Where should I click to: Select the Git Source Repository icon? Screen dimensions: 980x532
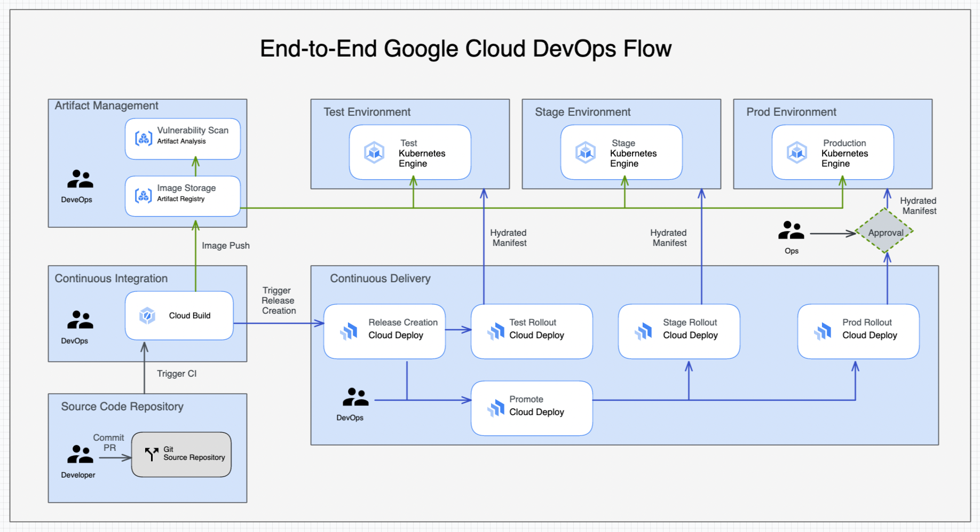click(x=151, y=454)
